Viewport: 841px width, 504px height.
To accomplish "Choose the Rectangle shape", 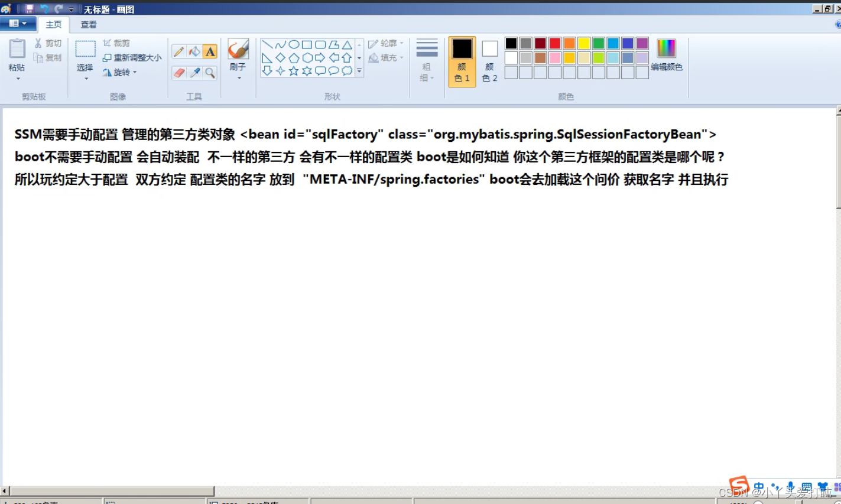I will [x=307, y=44].
